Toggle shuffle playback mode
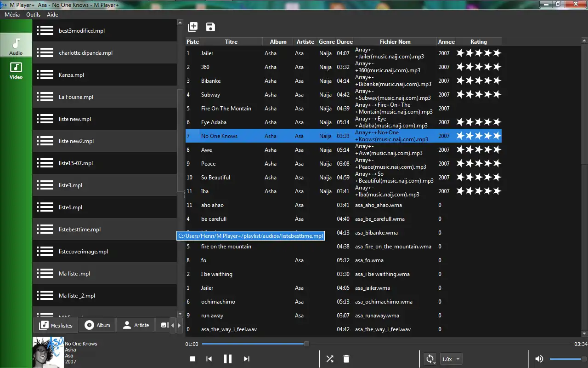This screenshot has height=368, width=588. pos(330,359)
